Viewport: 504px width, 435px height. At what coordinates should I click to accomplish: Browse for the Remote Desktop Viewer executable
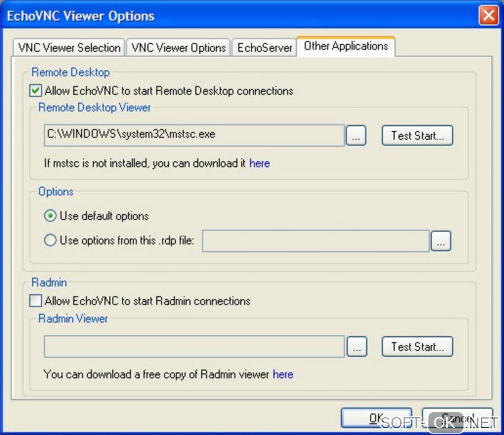click(356, 135)
